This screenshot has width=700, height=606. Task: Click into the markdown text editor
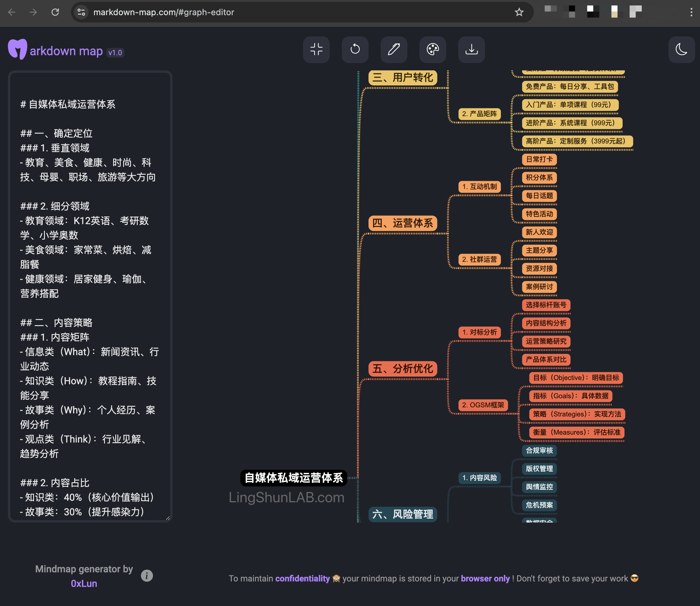(x=90, y=297)
